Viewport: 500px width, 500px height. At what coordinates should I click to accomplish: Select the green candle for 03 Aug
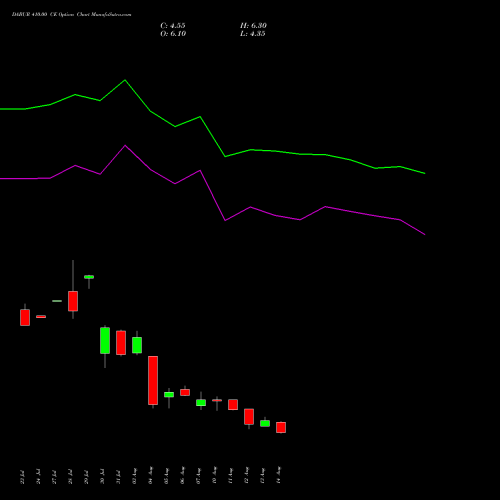point(137,345)
